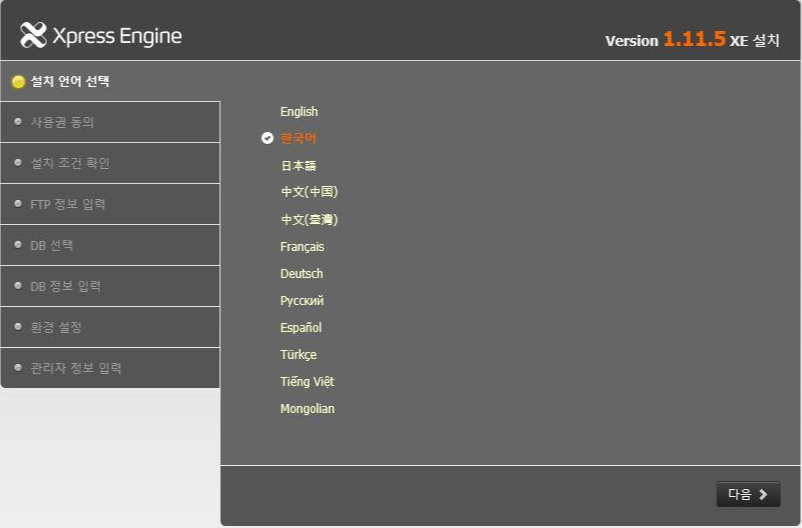Image resolution: width=802 pixels, height=528 pixels.
Task: Click the Version 1.11.5 text
Action: point(665,39)
